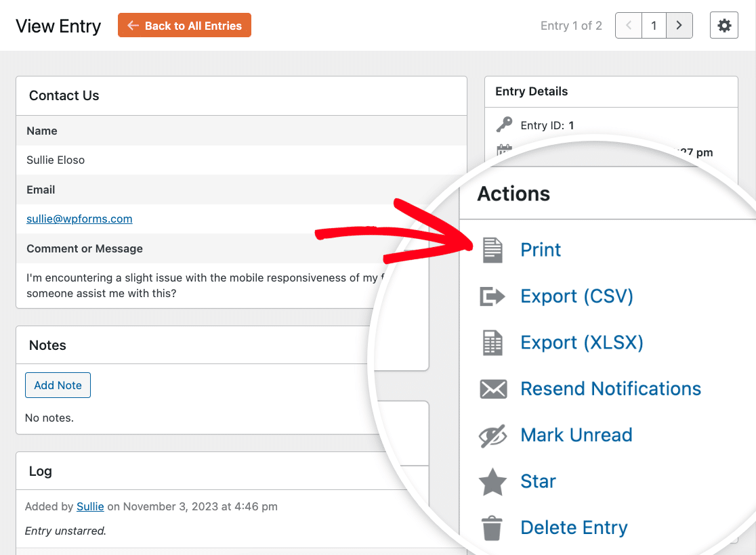The width and height of the screenshot is (756, 555).
Task: Click the 'Entry ID: 1' text
Action: 547,125
